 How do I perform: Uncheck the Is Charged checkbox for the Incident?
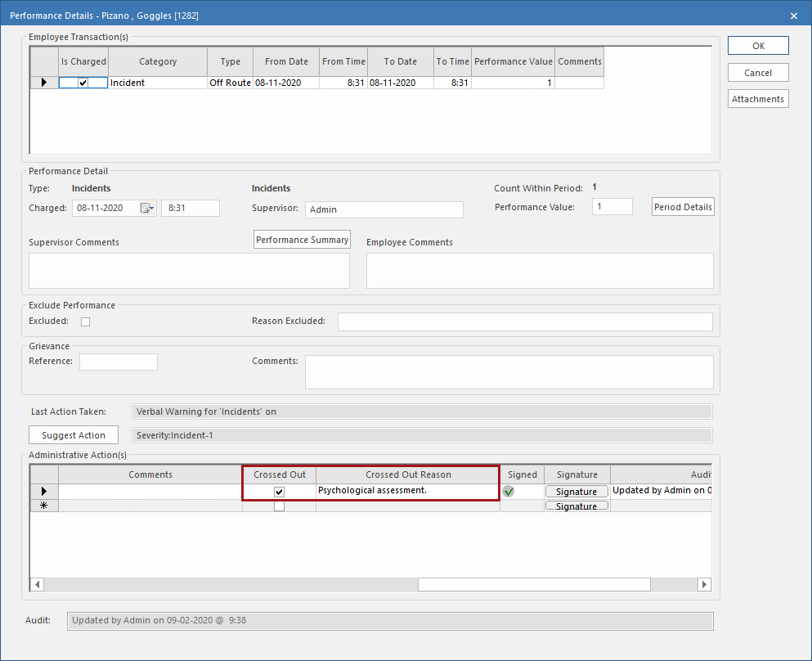pyautogui.click(x=82, y=82)
